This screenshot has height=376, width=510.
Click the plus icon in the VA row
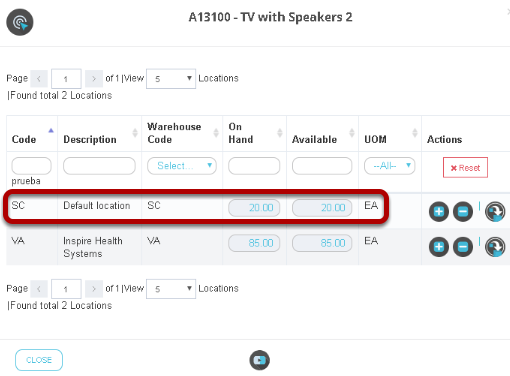tap(439, 247)
